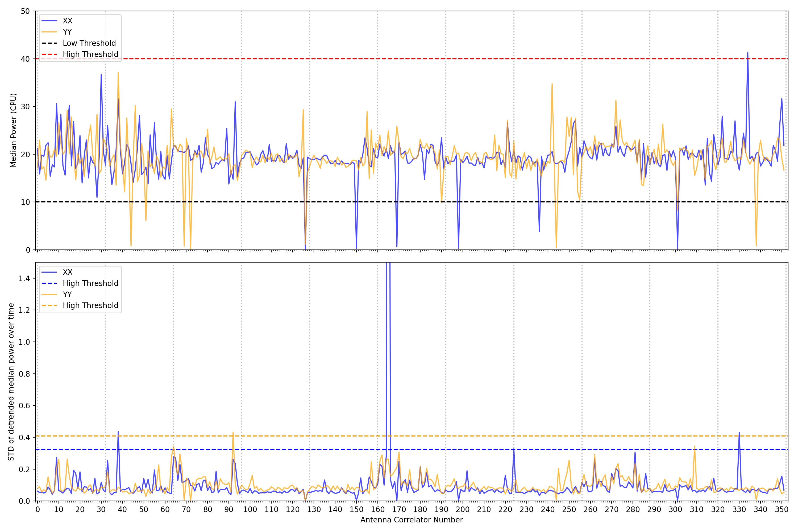Click the y-axis tick label 1.4 in bottom plot
This screenshot has width=798, height=532.
24,279
